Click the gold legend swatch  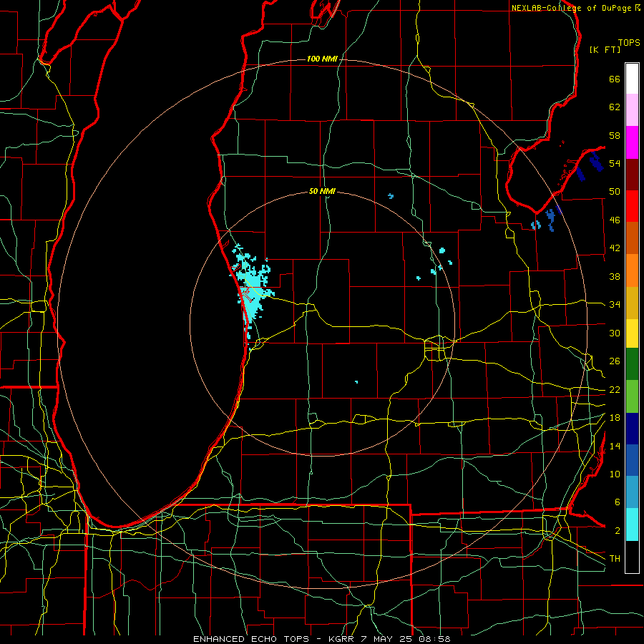pyautogui.click(x=632, y=303)
